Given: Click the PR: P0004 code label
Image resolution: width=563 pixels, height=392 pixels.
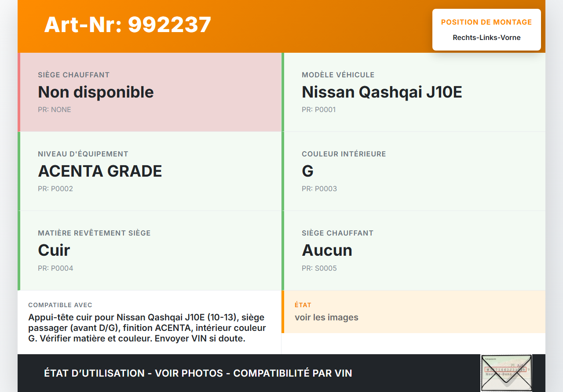Looking at the screenshot, I should coord(55,268).
